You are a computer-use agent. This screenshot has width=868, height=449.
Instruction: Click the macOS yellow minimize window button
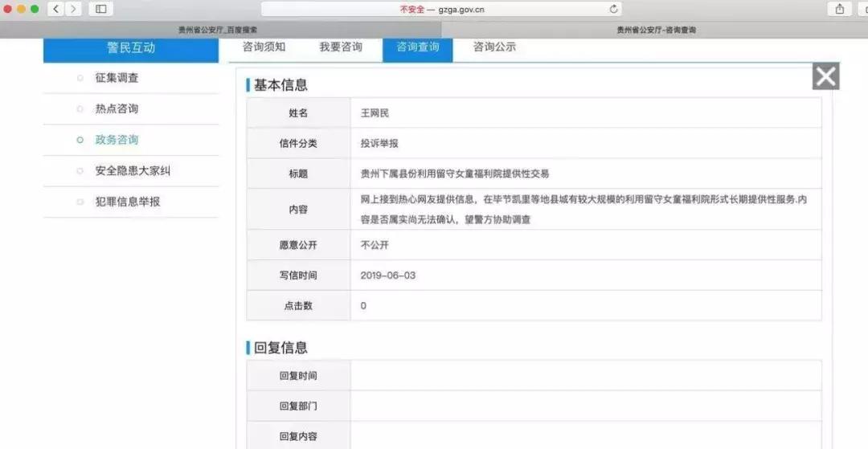[x=22, y=9]
